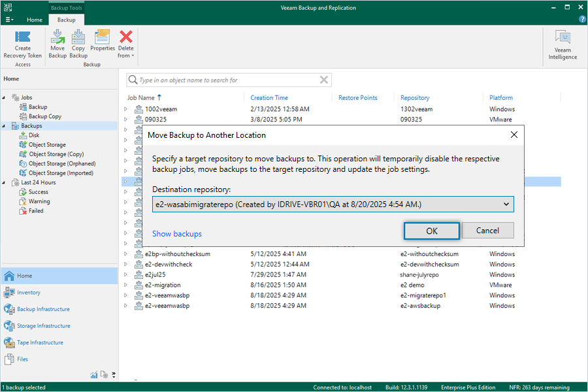Sort by Platform column header
The image size is (588, 392).
(x=501, y=97)
